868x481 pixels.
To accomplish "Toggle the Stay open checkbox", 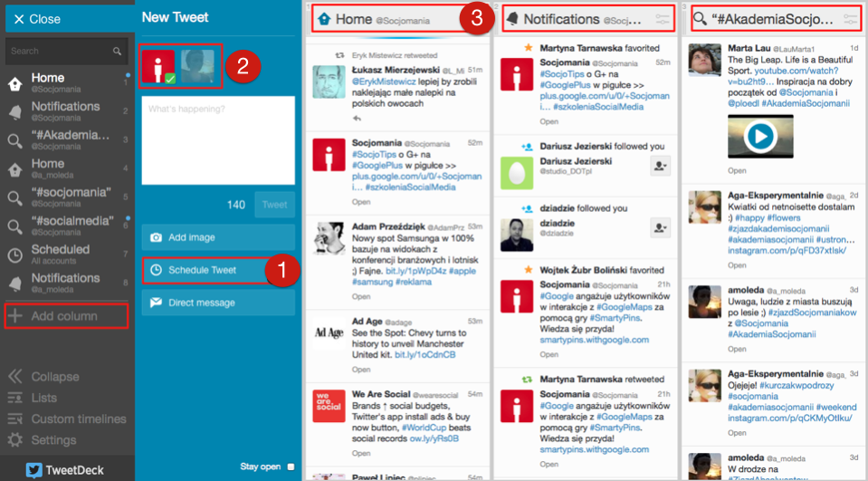I will pos(291,467).
